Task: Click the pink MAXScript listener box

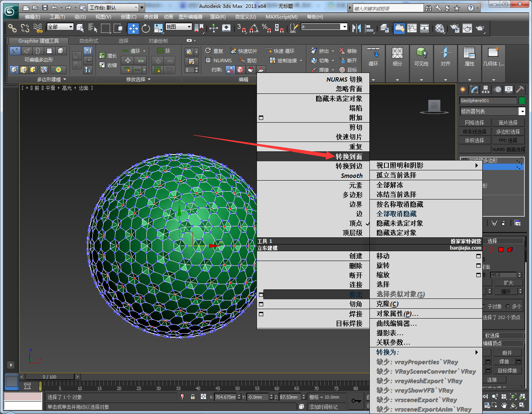Action: point(23,396)
